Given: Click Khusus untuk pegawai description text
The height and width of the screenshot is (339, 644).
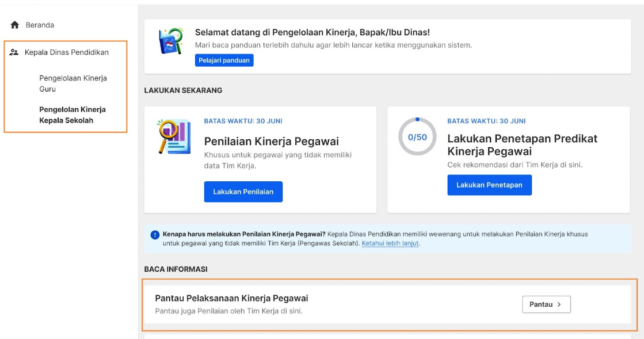Looking at the screenshot, I should click(x=277, y=160).
